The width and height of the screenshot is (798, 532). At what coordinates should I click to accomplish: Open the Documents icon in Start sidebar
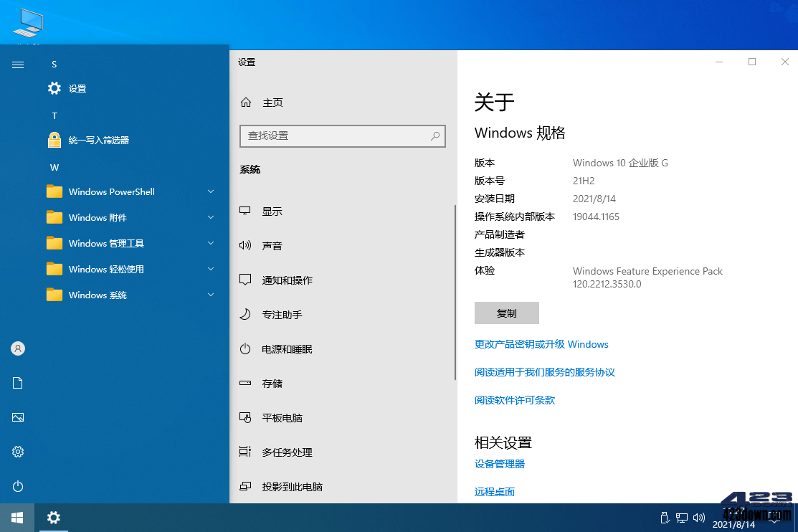coord(17,383)
